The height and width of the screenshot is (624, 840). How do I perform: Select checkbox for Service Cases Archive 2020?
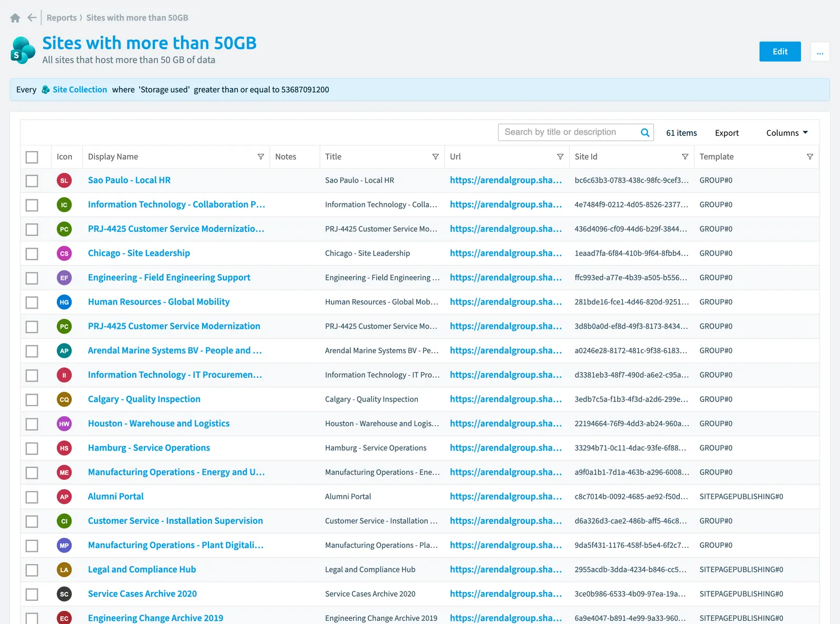32,594
